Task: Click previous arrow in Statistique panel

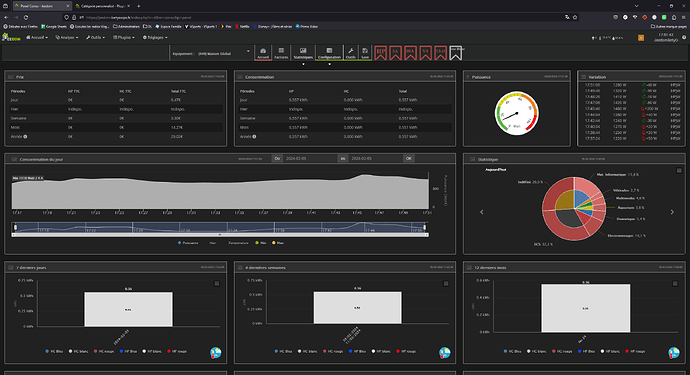Action: coord(481,212)
